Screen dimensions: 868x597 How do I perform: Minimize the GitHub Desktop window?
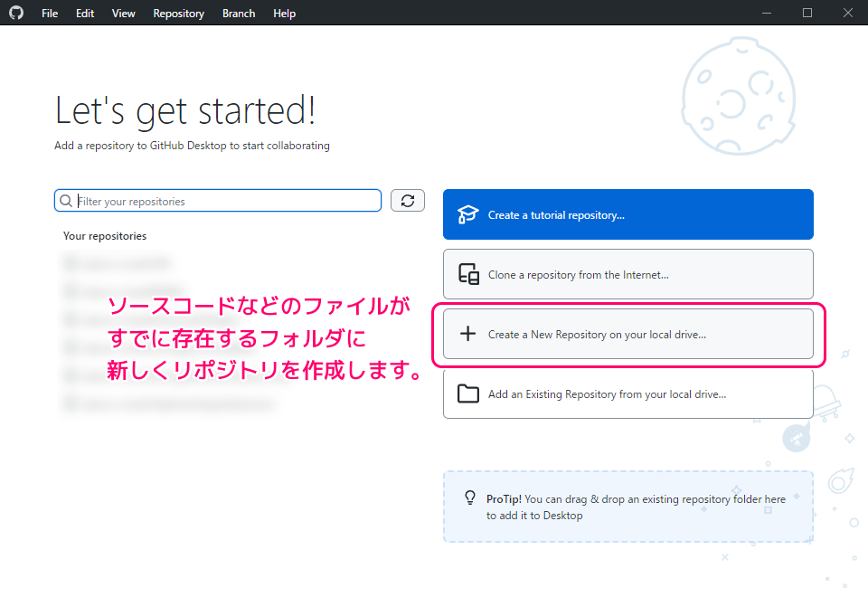(767, 13)
